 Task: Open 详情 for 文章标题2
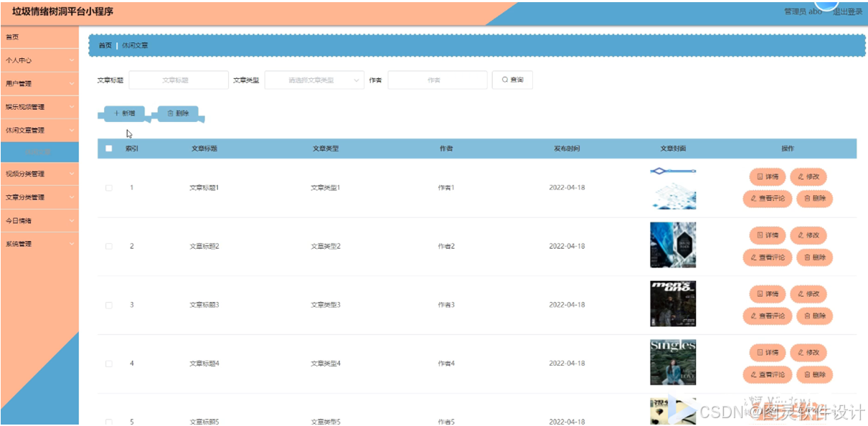point(768,235)
